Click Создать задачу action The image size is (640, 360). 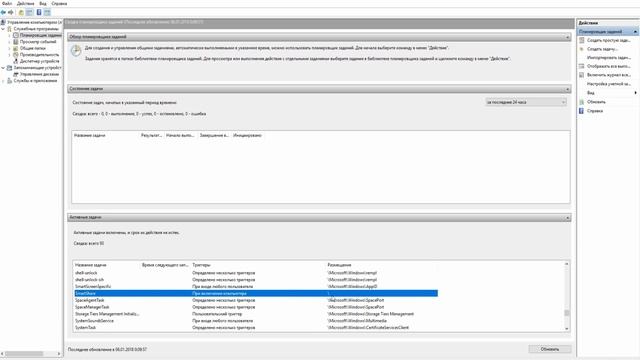tap(602, 49)
